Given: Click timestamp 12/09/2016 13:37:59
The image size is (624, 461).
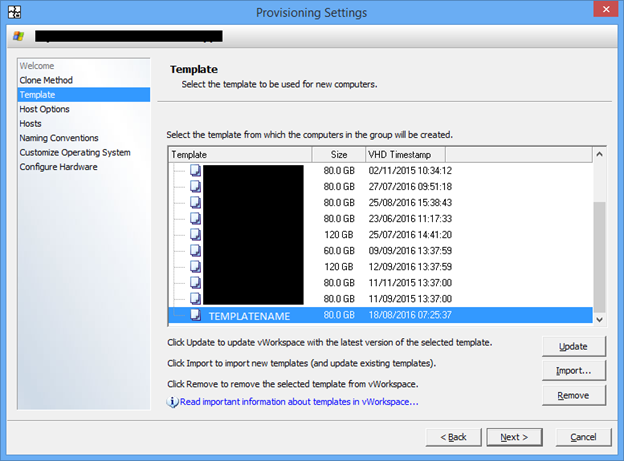Looking at the screenshot, I should (410, 266).
